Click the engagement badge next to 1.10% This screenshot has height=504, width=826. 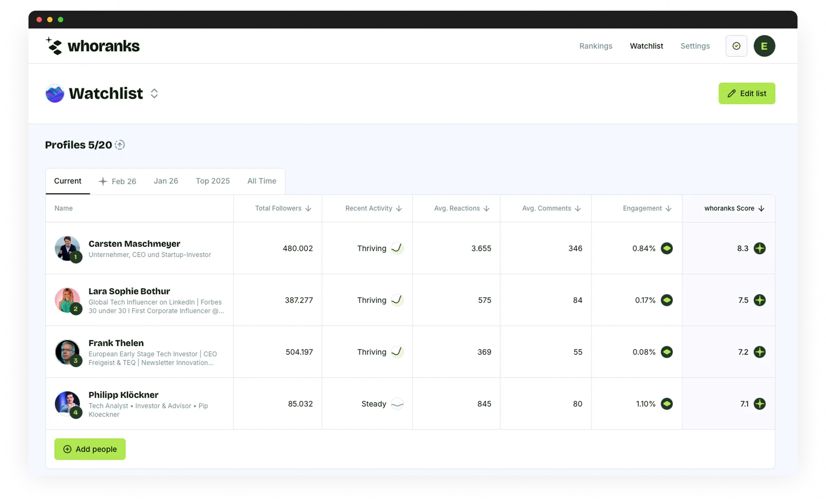[x=667, y=404]
